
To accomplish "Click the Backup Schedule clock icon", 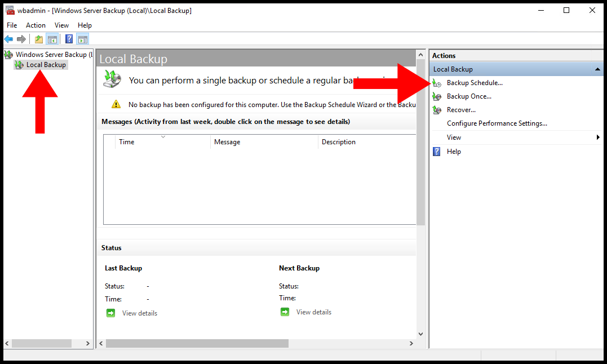I will point(437,82).
